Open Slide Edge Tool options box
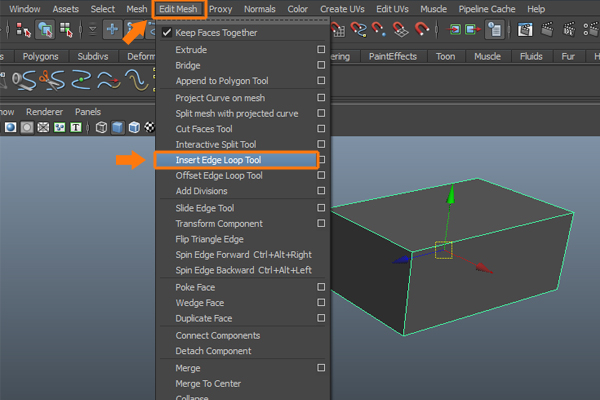 coord(321,208)
